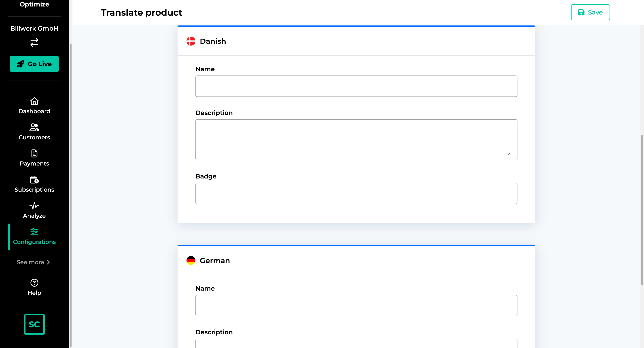The image size is (644, 348).
Task: Click the Billwerk GmbH account name
Action: [34, 28]
